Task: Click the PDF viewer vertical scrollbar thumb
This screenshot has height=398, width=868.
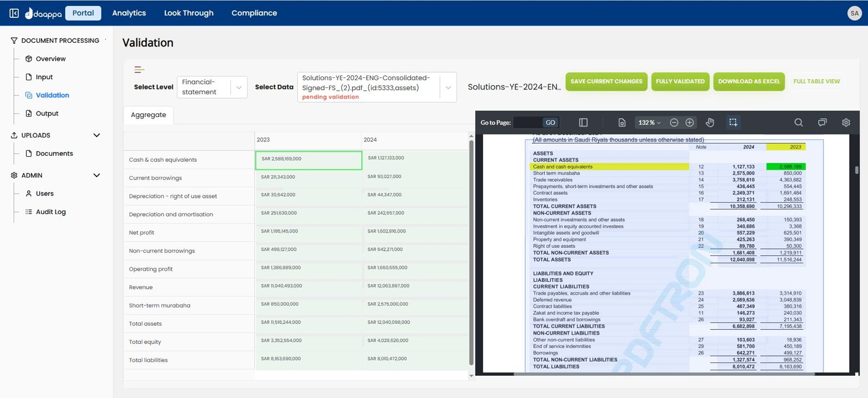Action: 857,170
